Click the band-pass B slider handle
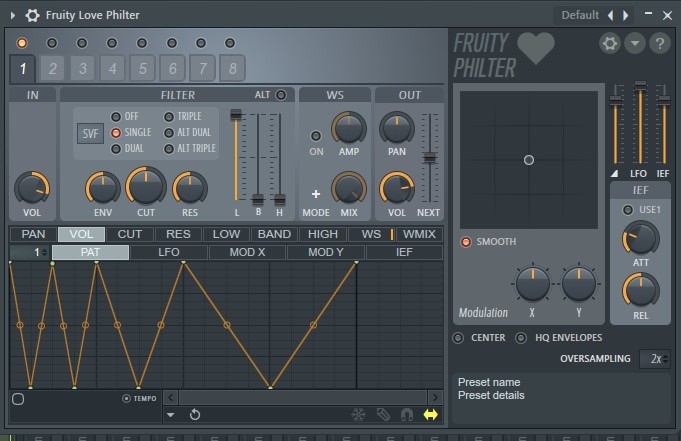 (x=258, y=200)
